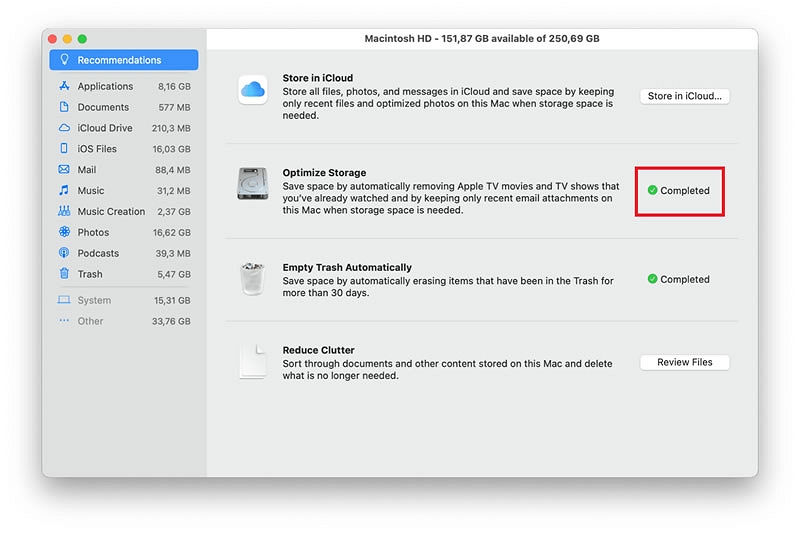Select the Music Creation label
800x533 pixels.
(x=111, y=211)
